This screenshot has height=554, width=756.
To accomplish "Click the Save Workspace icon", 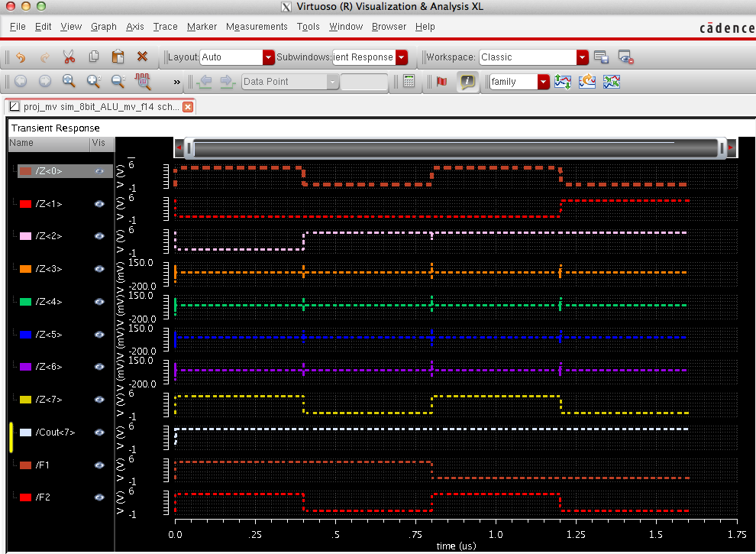I will coord(601,57).
